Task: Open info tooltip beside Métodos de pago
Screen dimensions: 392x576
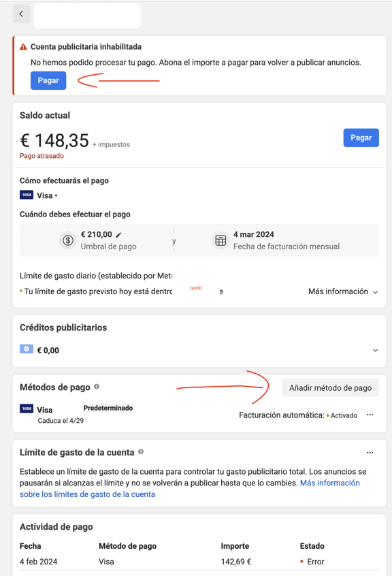Action: coord(97,387)
